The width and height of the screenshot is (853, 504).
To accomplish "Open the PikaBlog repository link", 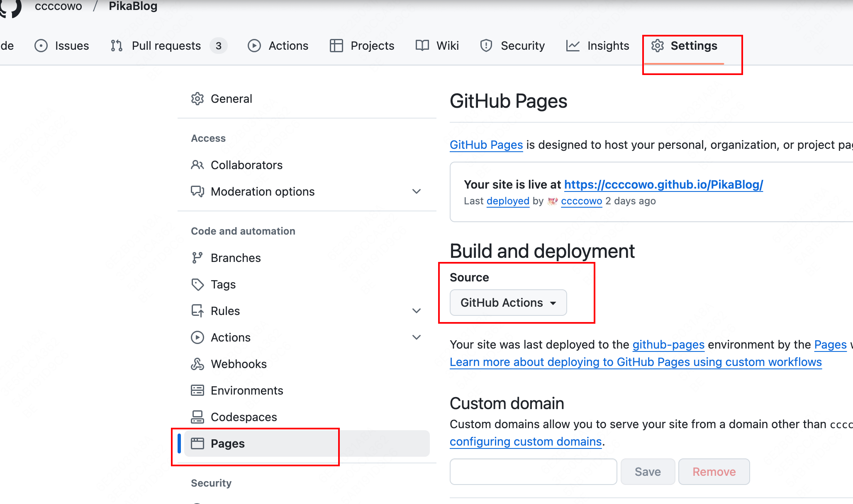I will (x=133, y=6).
